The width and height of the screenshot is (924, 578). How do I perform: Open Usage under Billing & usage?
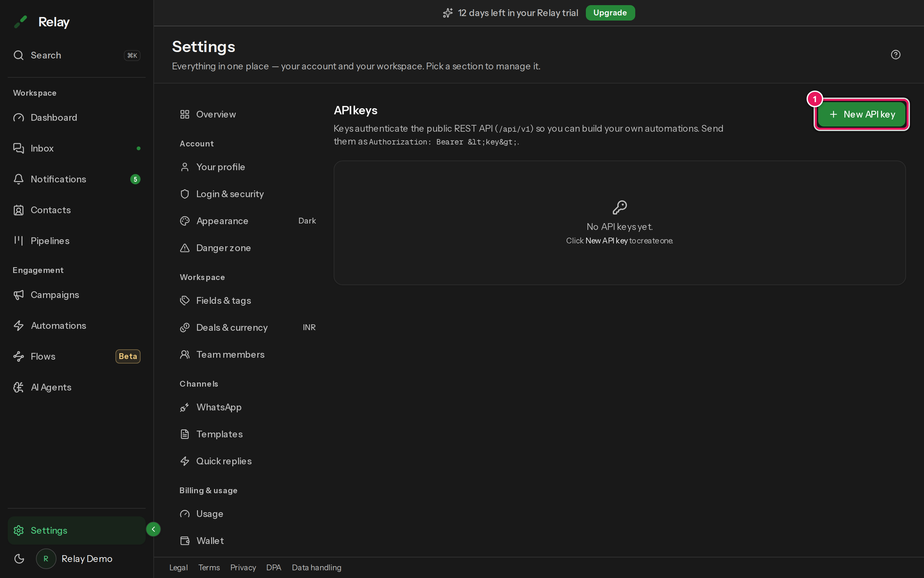click(248, 514)
